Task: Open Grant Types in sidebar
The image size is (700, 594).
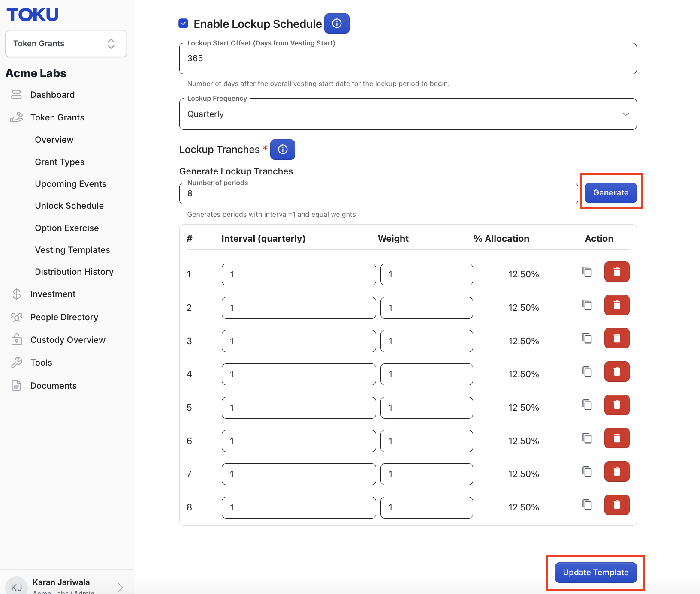Action: click(x=60, y=162)
